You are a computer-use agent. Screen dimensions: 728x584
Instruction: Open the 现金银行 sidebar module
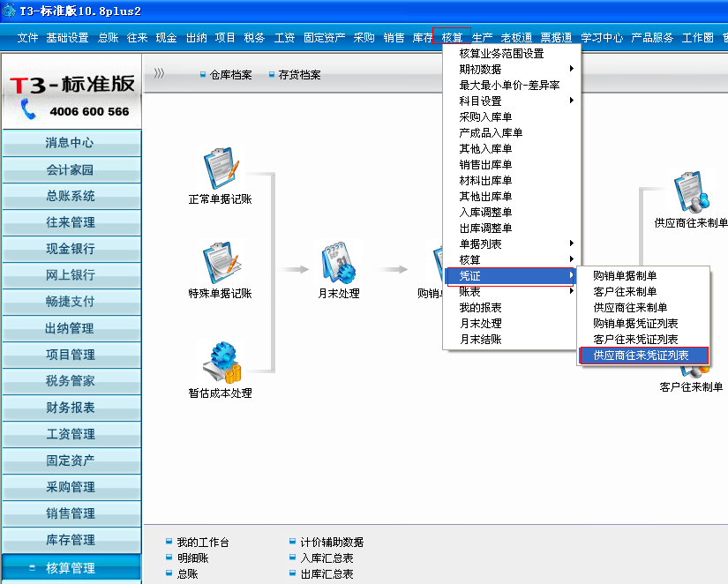[x=71, y=249]
